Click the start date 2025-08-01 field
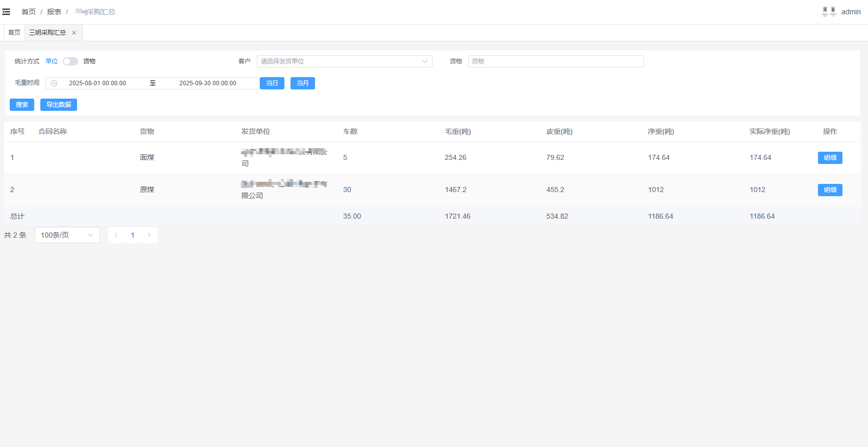This screenshot has width=868, height=447. [x=98, y=83]
